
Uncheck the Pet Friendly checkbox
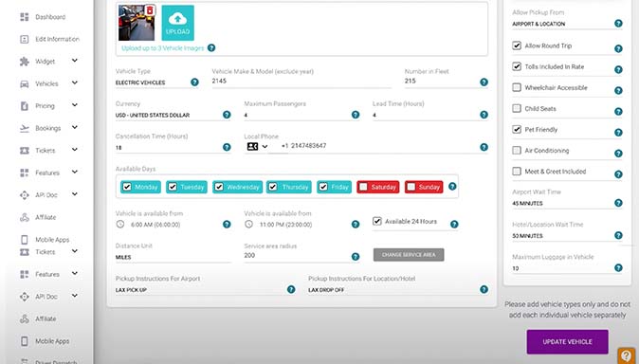click(517, 130)
